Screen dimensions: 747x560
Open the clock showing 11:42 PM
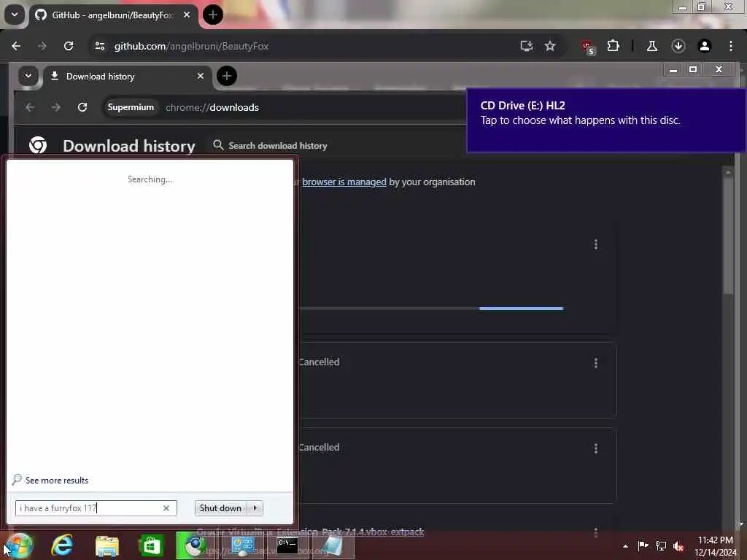coord(716,546)
